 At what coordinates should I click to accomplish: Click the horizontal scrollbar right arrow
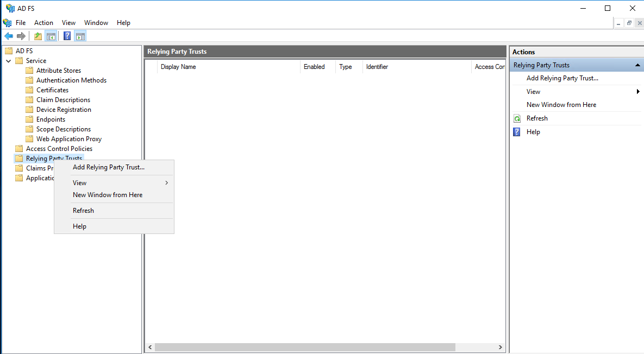[500, 347]
